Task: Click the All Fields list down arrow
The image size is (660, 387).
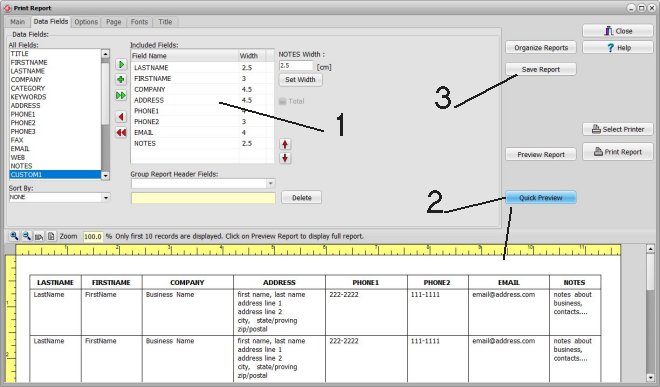Action: tap(106, 175)
